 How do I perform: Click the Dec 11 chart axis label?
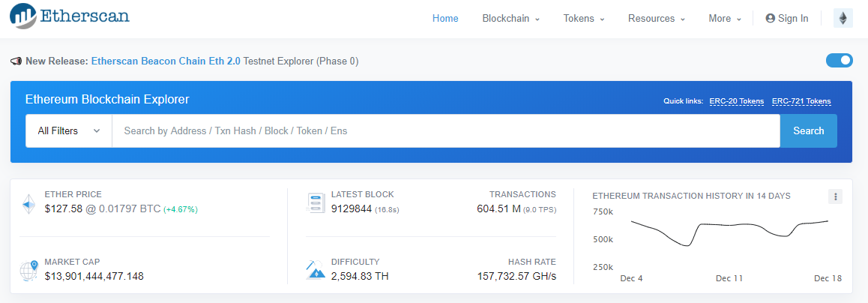(729, 278)
